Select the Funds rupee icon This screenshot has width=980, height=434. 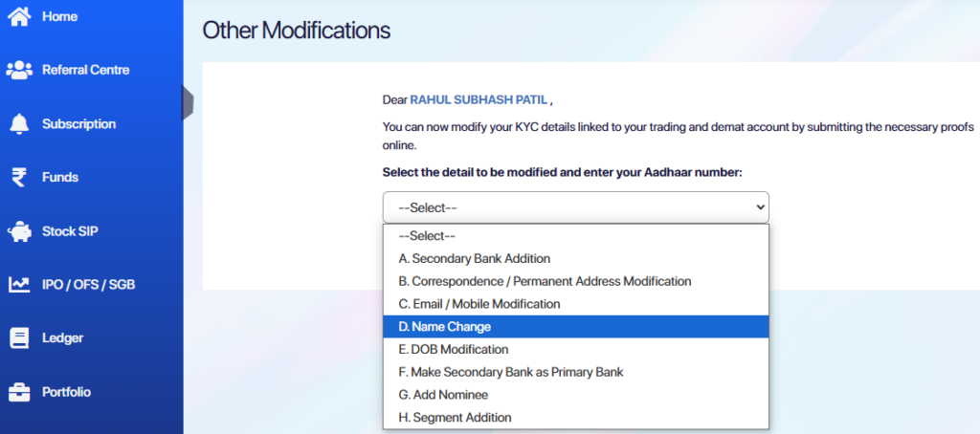tap(19, 177)
